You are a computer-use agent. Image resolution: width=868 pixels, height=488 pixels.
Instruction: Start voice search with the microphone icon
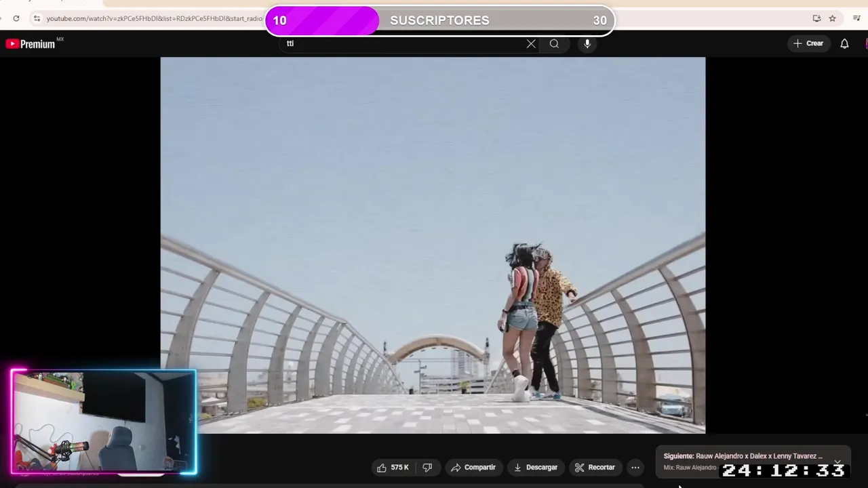click(587, 43)
